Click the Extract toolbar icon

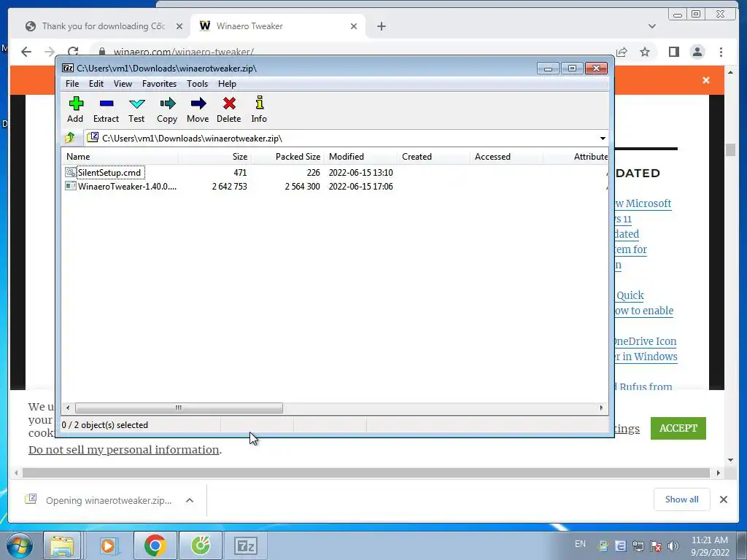coord(106,109)
